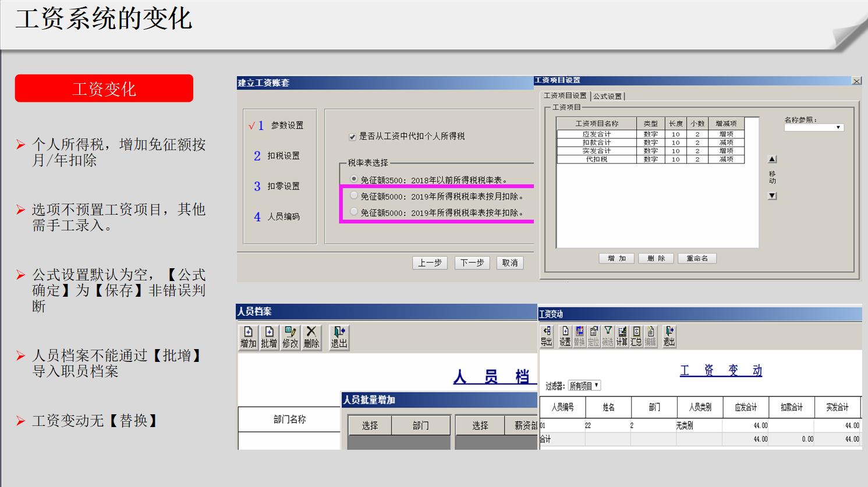Click the 移动 move-down arrow

(772, 196)
